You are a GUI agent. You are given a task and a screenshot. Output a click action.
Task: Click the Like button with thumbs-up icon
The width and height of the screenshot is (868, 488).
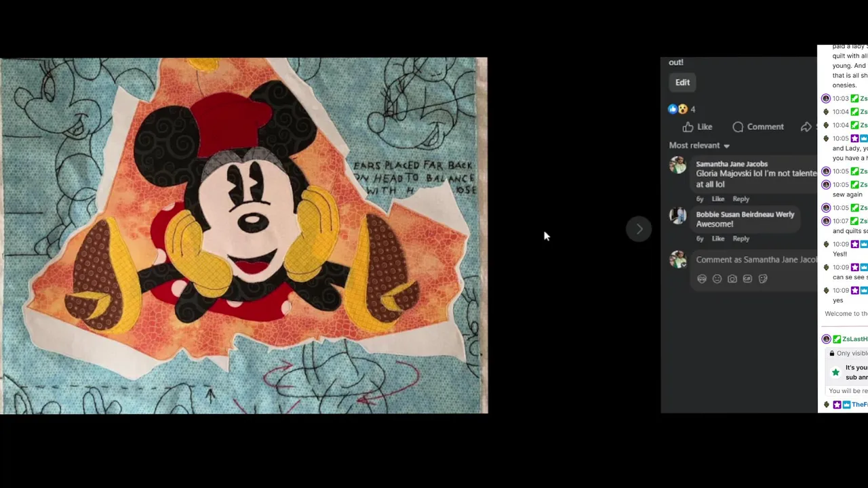[697, 127]
